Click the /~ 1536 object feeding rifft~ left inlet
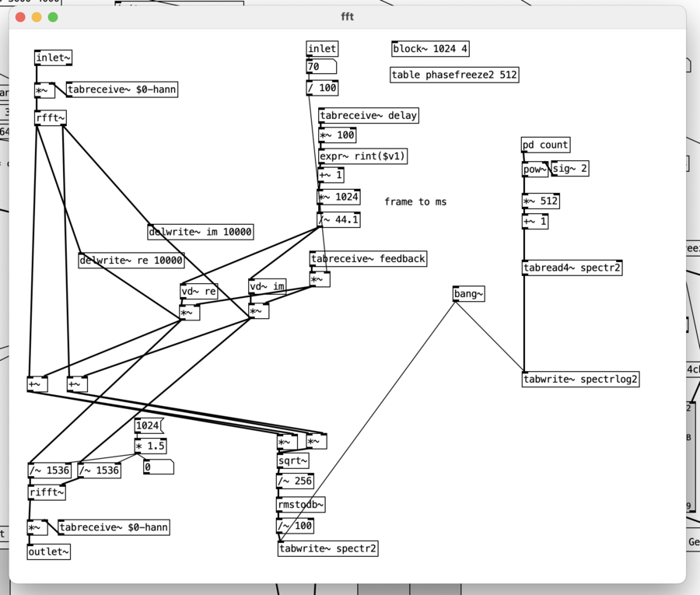 pos(50,471)
